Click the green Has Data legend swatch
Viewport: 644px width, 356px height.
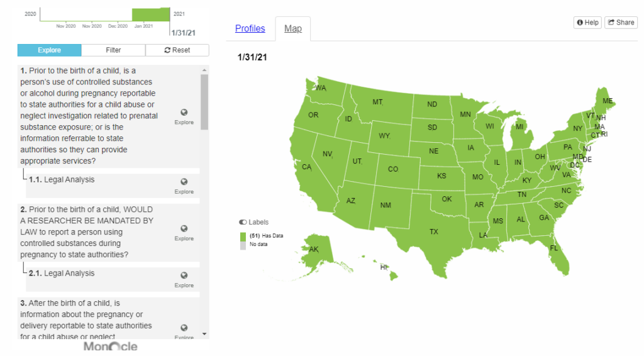[x=243, y=236]
